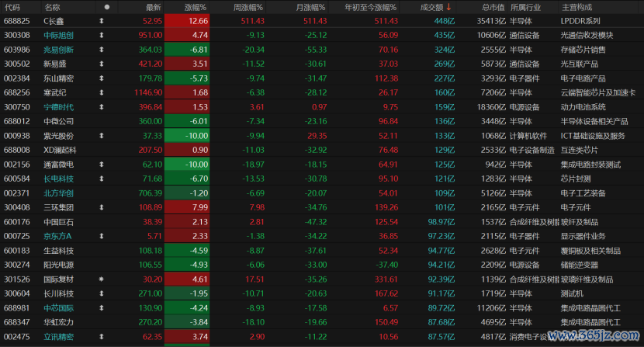Click the marker icon in the 中际旭创 row

[102, 36]
